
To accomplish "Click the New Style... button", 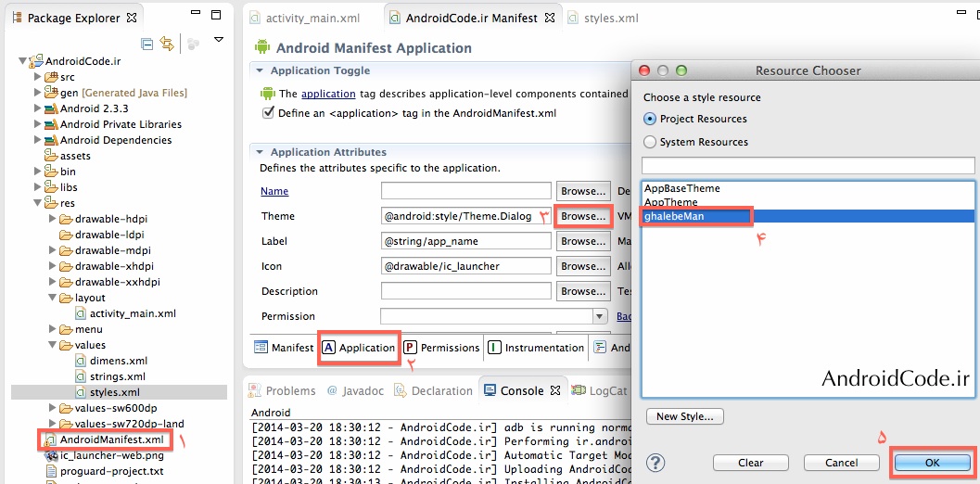I will click(x=684, y=416).
